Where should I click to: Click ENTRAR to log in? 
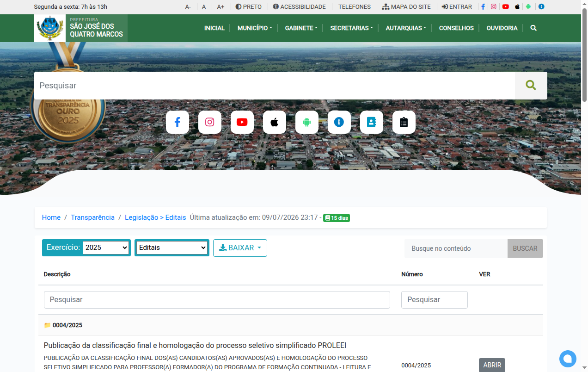457,7
